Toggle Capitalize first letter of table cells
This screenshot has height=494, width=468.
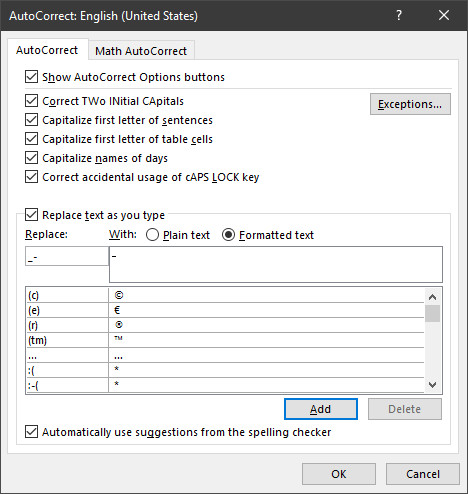point(31,139)
